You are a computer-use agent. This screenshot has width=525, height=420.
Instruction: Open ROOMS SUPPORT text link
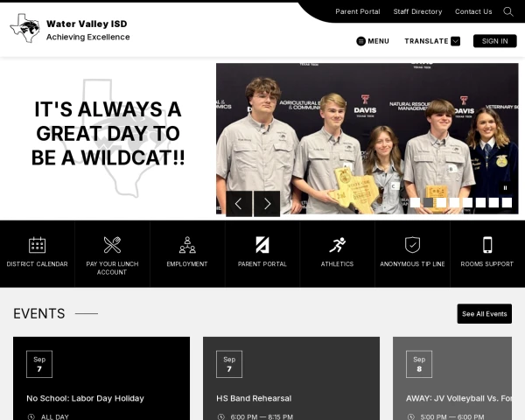(487, 264)
